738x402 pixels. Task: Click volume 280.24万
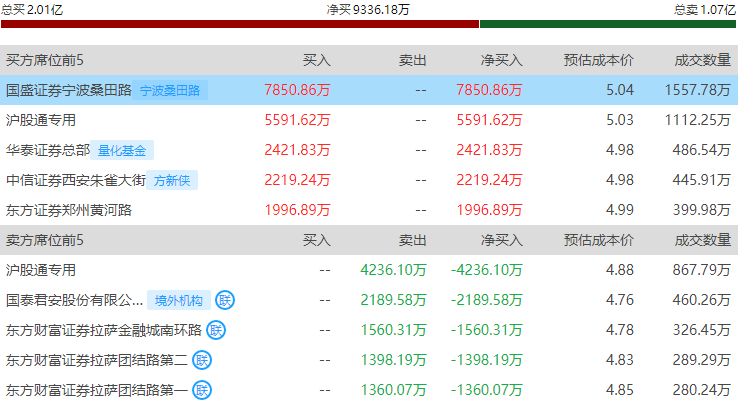[x=702, y=390]
